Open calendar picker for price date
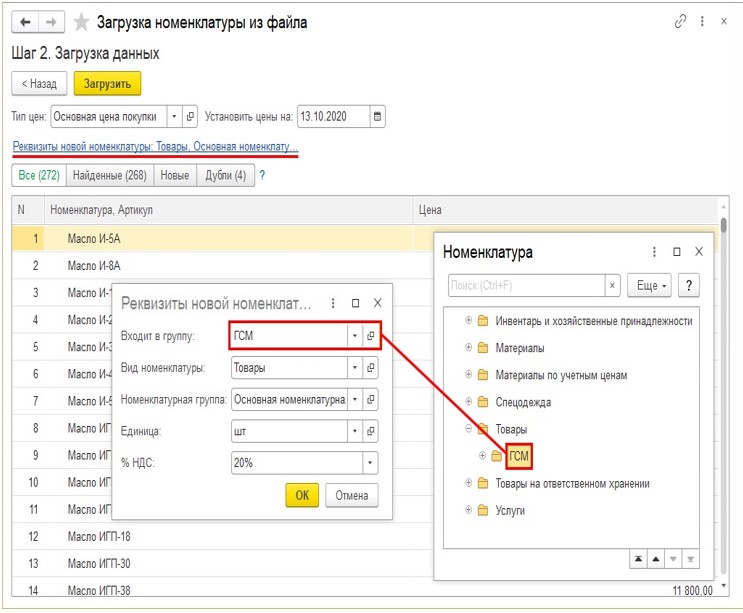Screen dimensions: 743x613 coord(376,116)
